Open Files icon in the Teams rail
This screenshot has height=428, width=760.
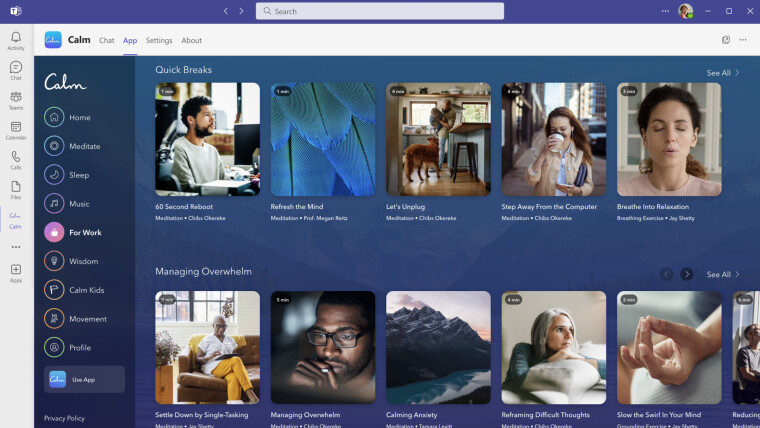pyautogui.click(x=16, y=187)
